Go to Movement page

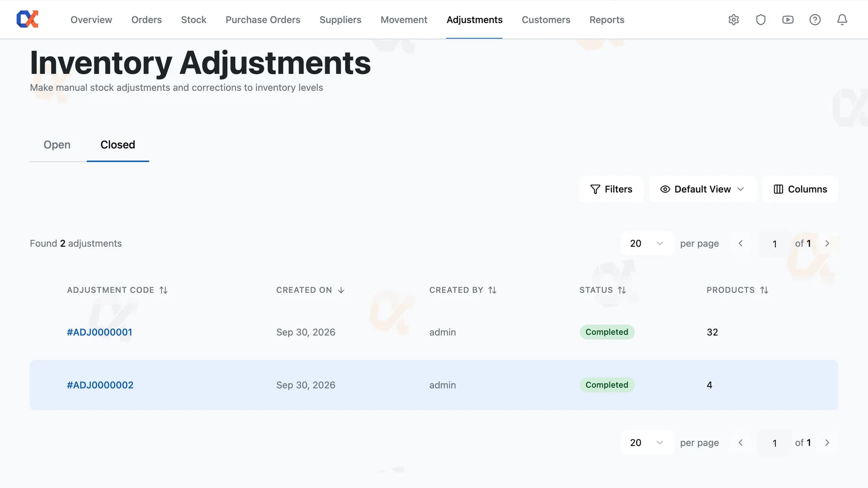(x=404, y=20)
